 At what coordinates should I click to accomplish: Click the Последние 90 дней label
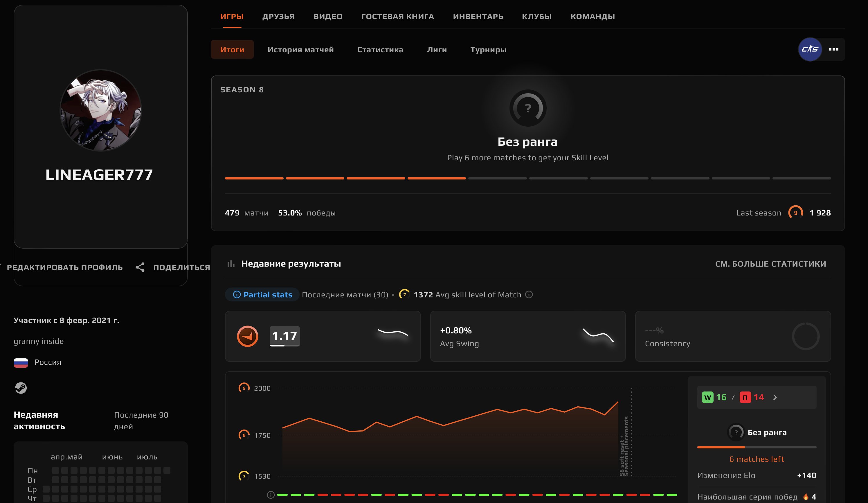tap(141, 421)
